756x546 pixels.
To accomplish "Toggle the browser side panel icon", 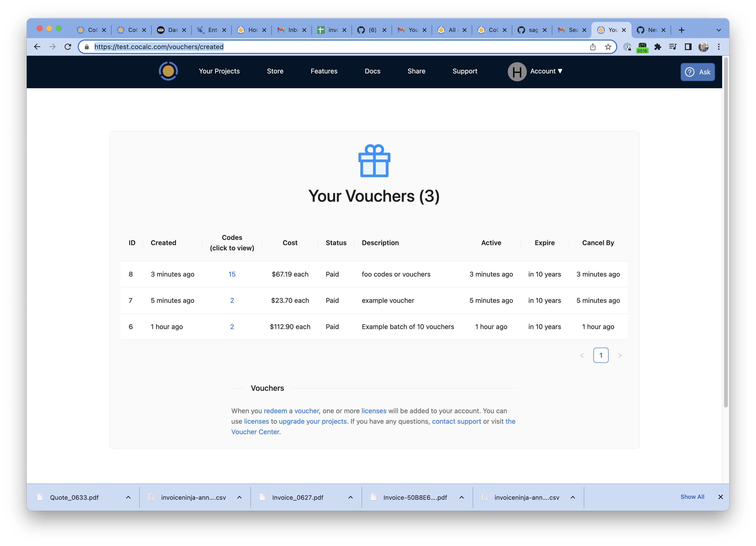I will [x=688, y=47].
